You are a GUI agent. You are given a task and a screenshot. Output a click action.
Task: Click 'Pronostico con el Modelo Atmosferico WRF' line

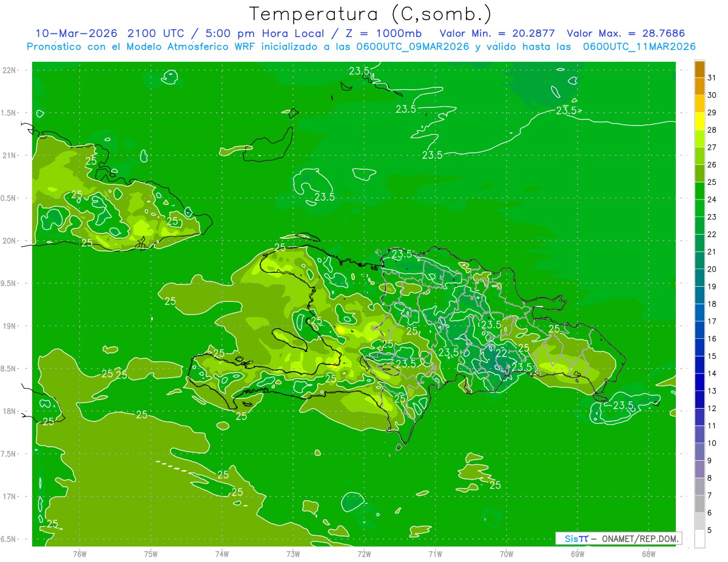pyautogui.click(x=142, y=46)
